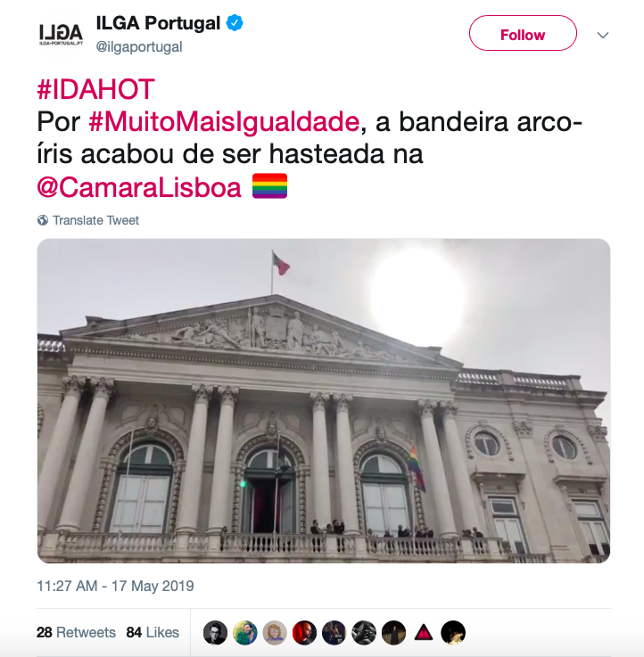Open the ILGA Portugal profile logo
The height and width of the screenshot is (657, 644).
coord(62,35)
